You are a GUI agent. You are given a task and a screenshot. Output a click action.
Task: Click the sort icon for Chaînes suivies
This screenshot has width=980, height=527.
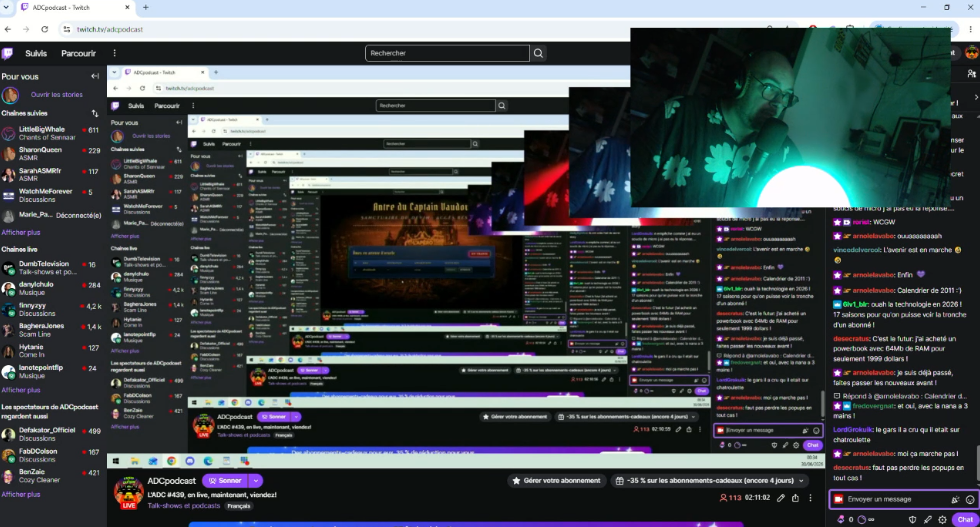(95, 113)
